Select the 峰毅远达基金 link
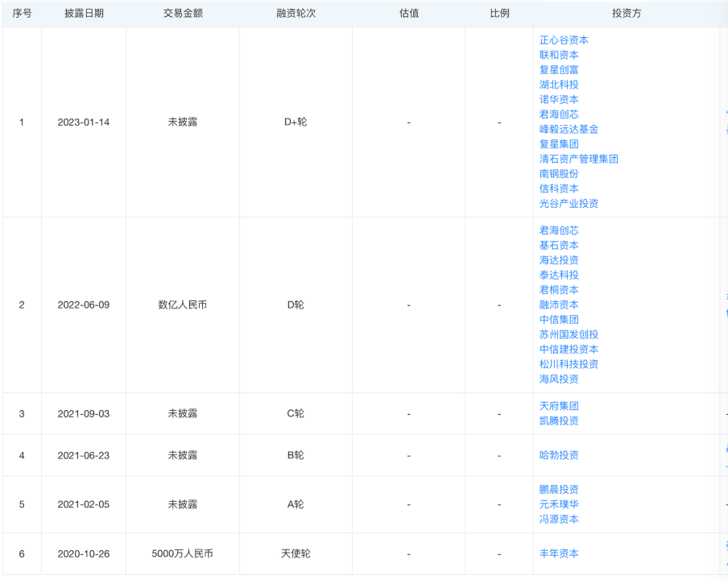 tap(569, 129)
